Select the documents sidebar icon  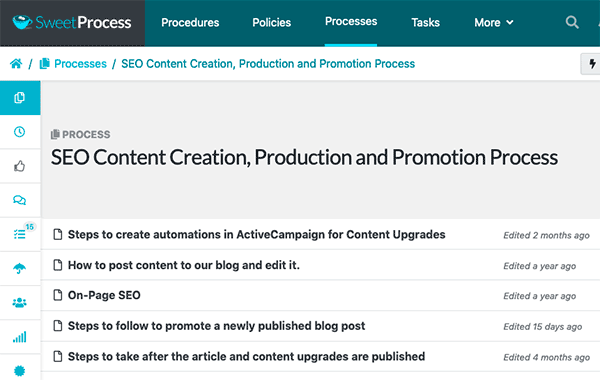point(20,98)
